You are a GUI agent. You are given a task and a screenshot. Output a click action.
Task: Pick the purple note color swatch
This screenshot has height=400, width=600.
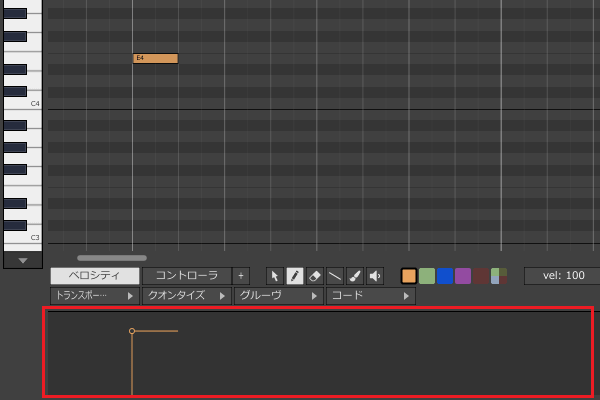coord(463,276)
